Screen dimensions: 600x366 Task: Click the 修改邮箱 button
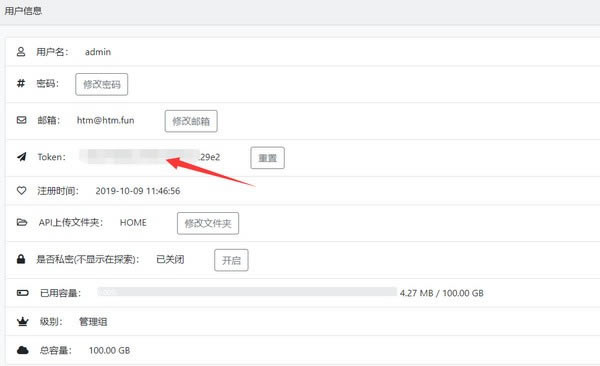191,121
